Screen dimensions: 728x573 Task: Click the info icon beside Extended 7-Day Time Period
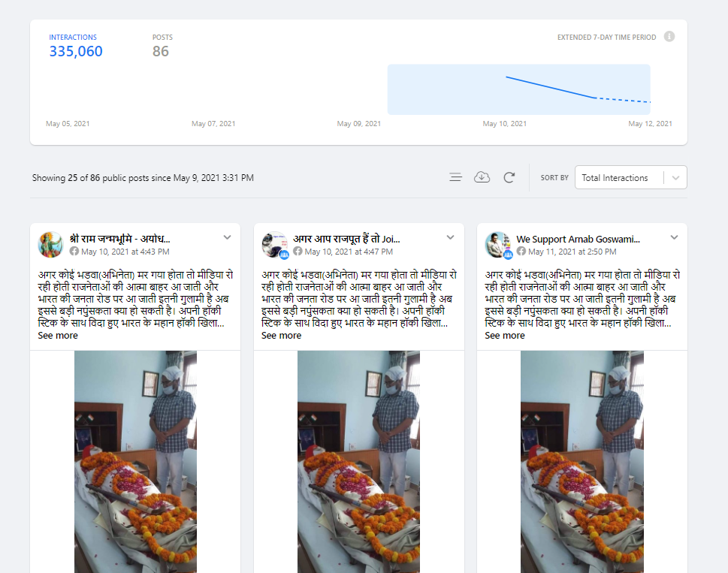(669, 37)
